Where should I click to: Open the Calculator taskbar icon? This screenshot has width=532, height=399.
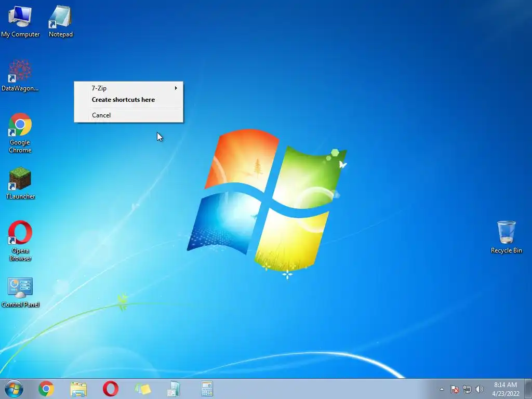tap(207, 389)
